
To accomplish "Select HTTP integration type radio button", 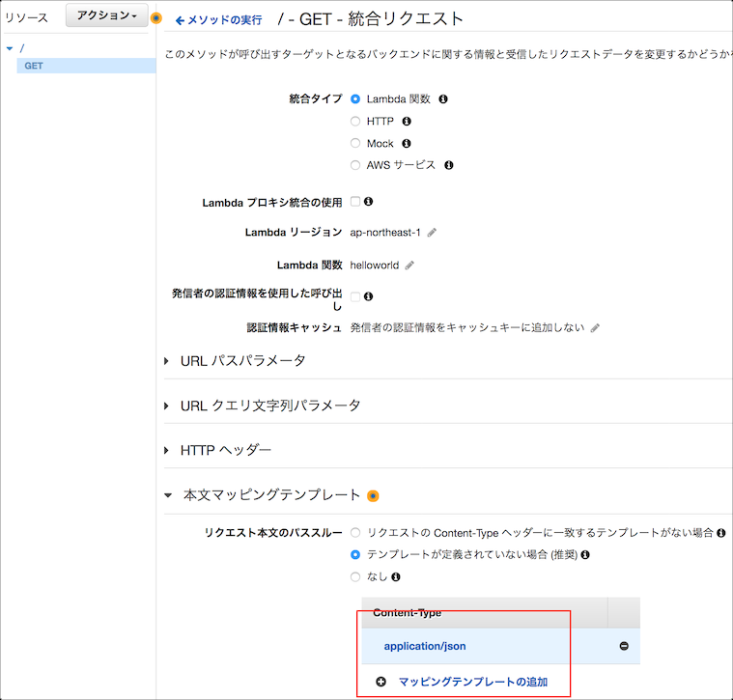I will [x=355, y=122].
